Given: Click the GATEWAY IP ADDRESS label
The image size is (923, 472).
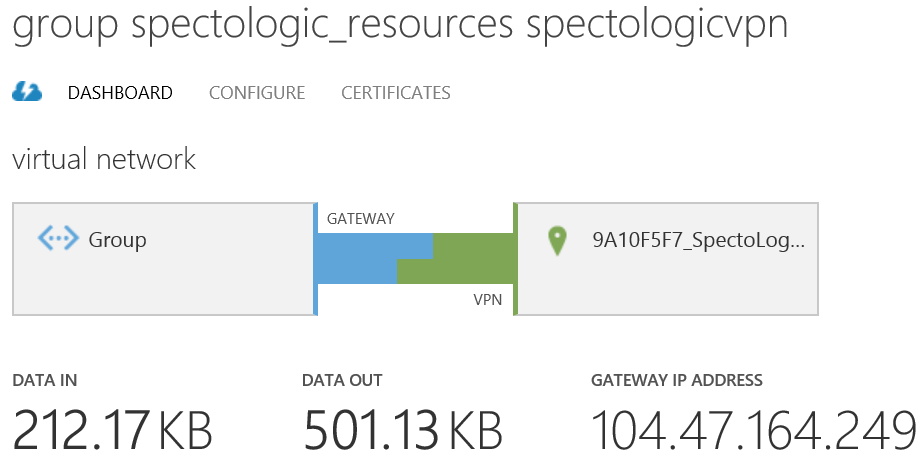Looking at the screenshot, I should click(677, 380).
